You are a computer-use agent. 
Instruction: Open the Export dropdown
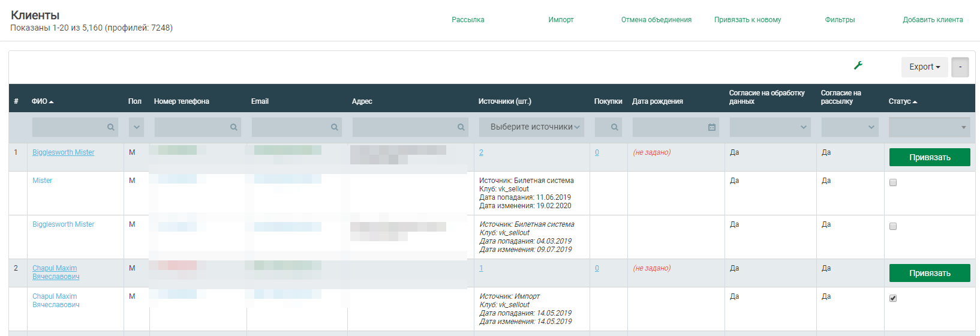point(924,67)
